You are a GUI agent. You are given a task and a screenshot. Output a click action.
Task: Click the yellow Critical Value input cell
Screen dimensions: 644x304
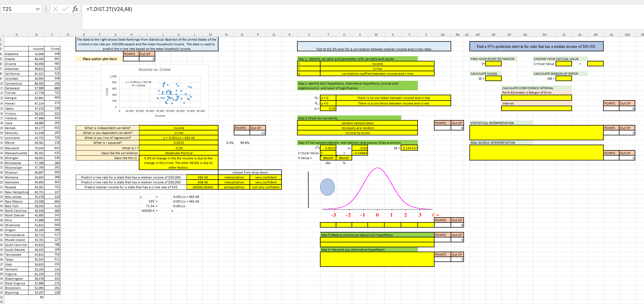564,64
